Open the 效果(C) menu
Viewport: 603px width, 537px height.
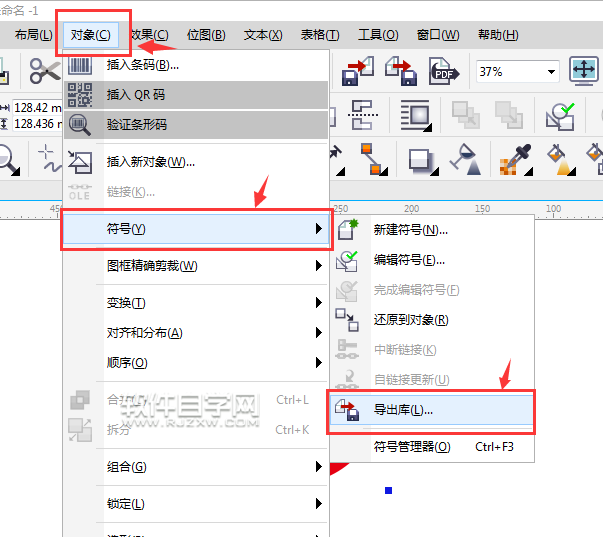[150, 35]
